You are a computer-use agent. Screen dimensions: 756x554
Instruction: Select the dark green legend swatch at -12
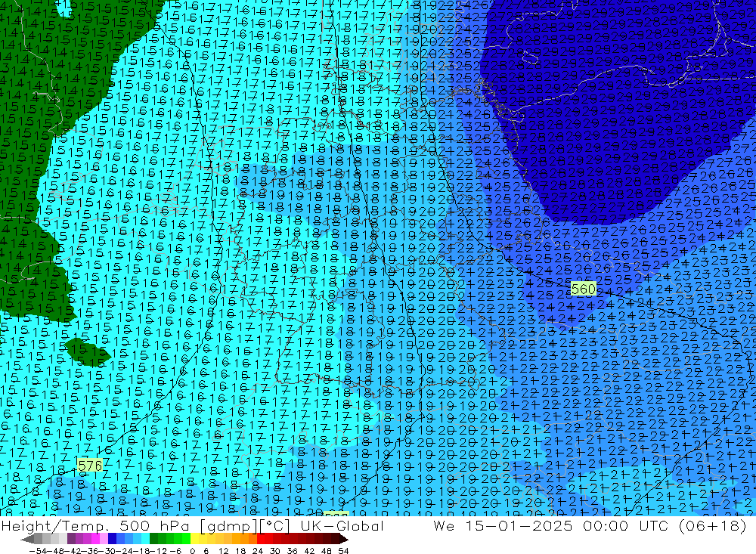click(153, 538)
